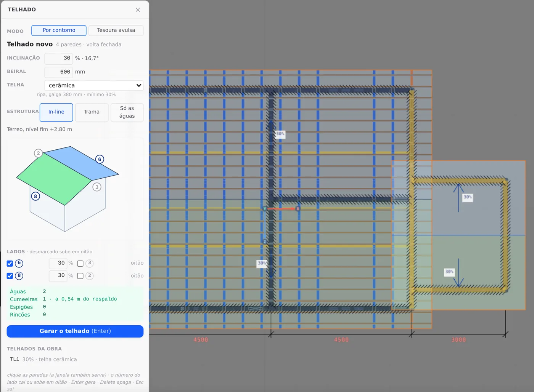
Task: Open the telha type dropdown
Action: pyautogui.click(x=94, y=85)
